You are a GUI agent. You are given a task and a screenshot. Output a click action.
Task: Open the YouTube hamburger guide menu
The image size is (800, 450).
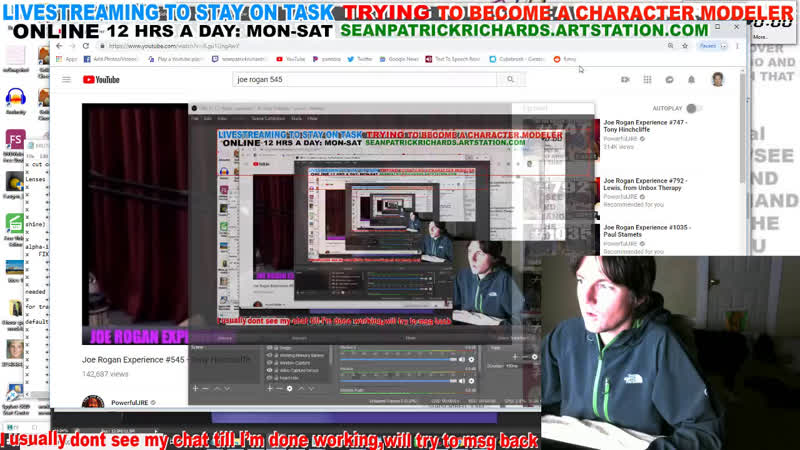pos(66,80)
